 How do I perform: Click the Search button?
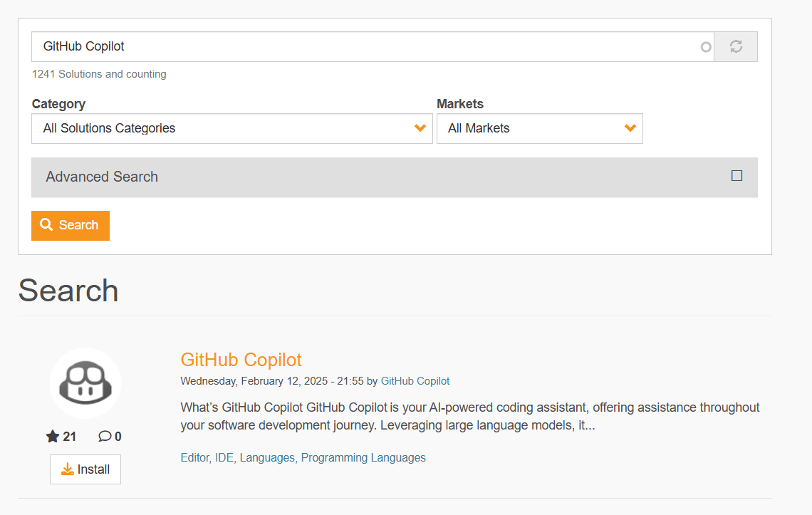[70, 224]
